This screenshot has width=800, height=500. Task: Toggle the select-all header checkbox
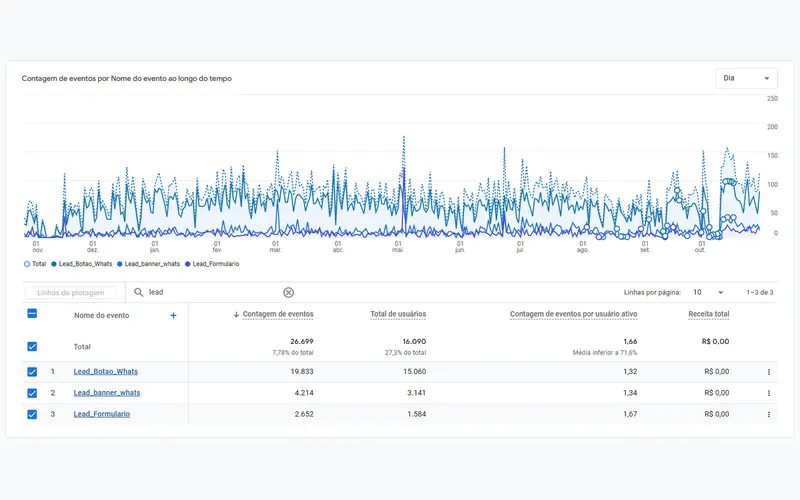click(32, 313)
